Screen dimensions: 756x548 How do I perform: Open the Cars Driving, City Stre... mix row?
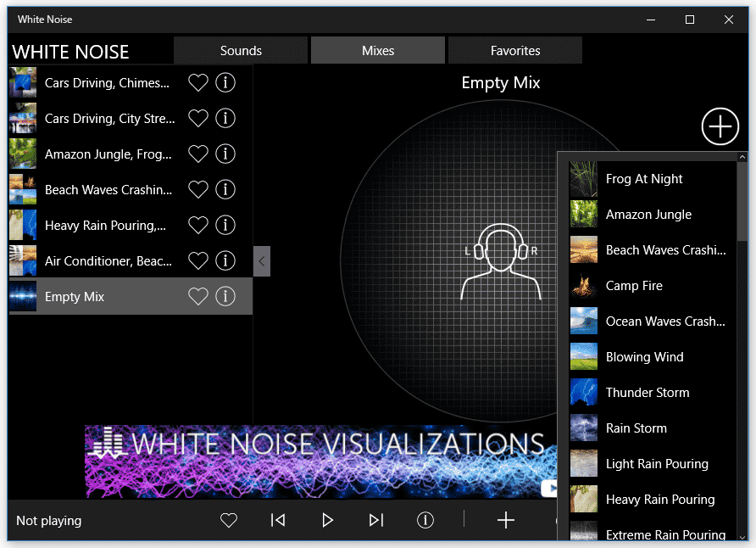131,118
